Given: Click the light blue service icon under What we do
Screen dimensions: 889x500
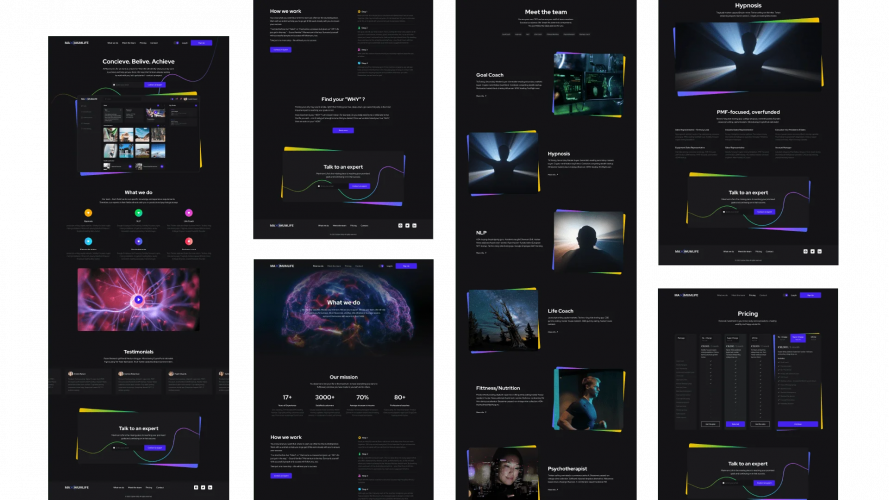Looking at the screenshot, I should (88, 241).
